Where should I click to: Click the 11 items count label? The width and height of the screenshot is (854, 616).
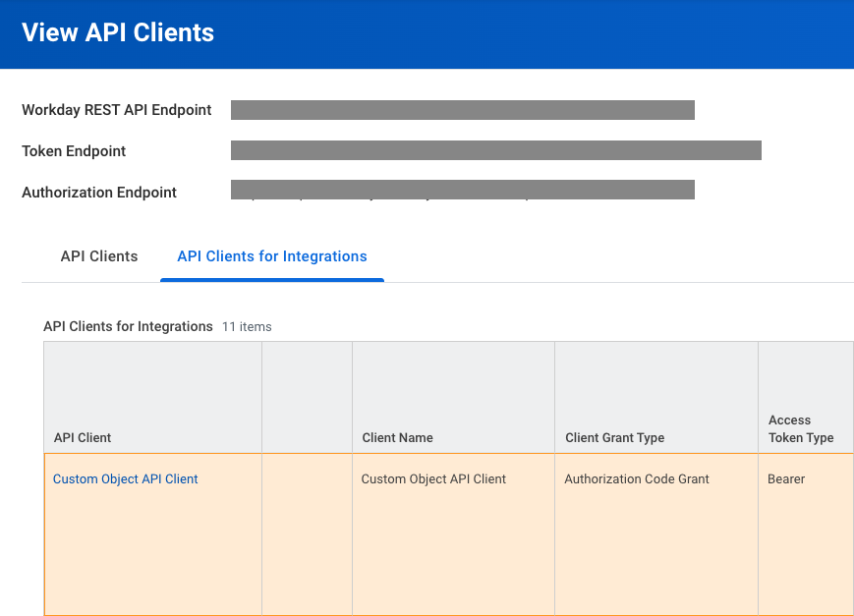247,327
